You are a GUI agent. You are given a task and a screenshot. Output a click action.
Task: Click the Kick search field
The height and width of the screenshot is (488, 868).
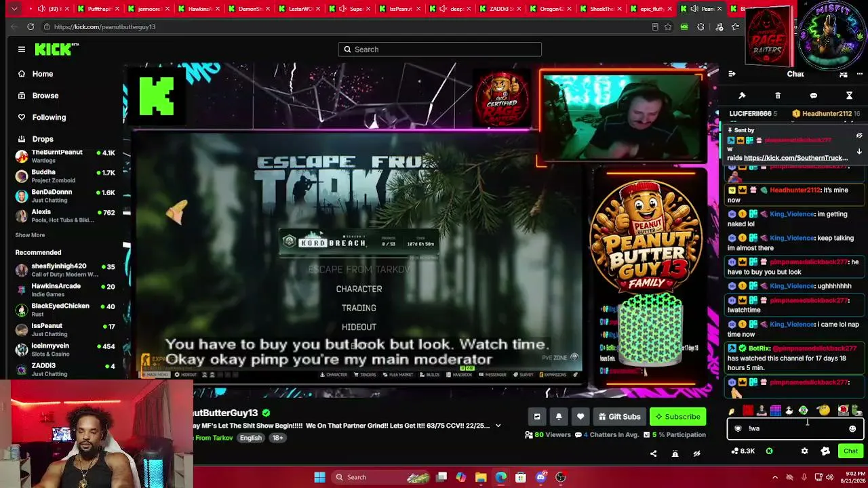coord(439,49)
